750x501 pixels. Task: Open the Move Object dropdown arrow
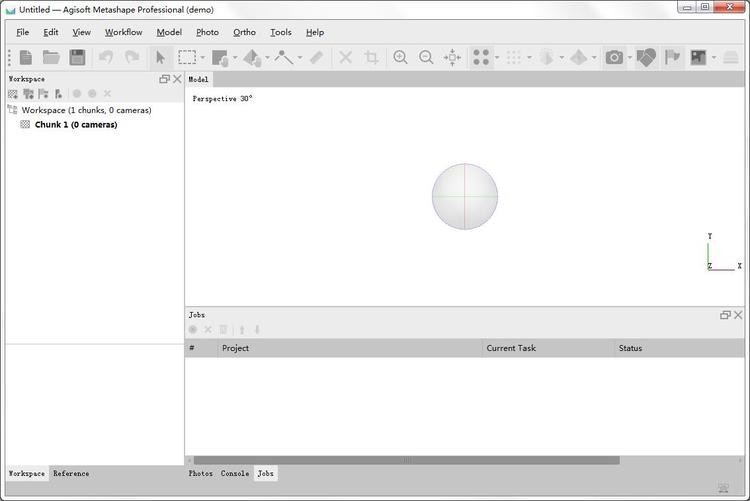click(x=267, y=58)
